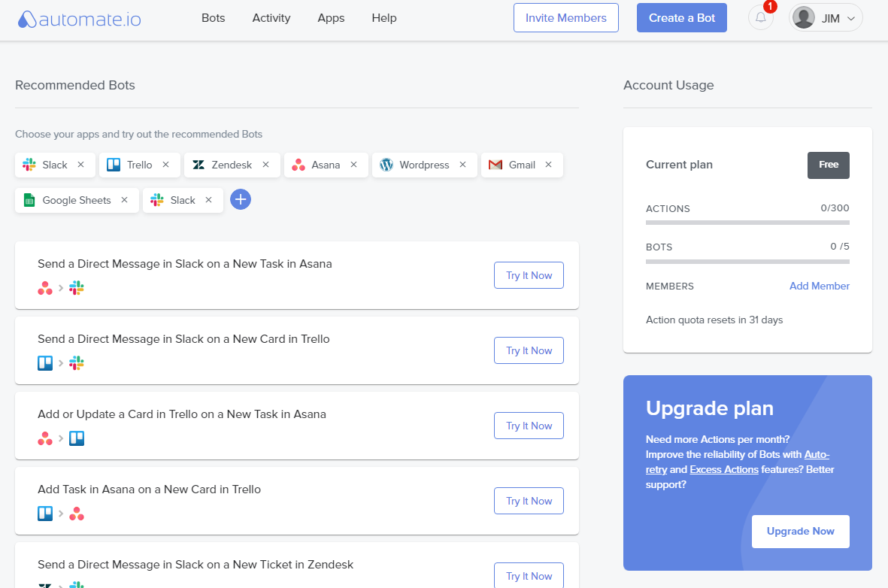Click Action quota resets in 31 days text
The image size is (888, 588).
(x=714, y=320)
